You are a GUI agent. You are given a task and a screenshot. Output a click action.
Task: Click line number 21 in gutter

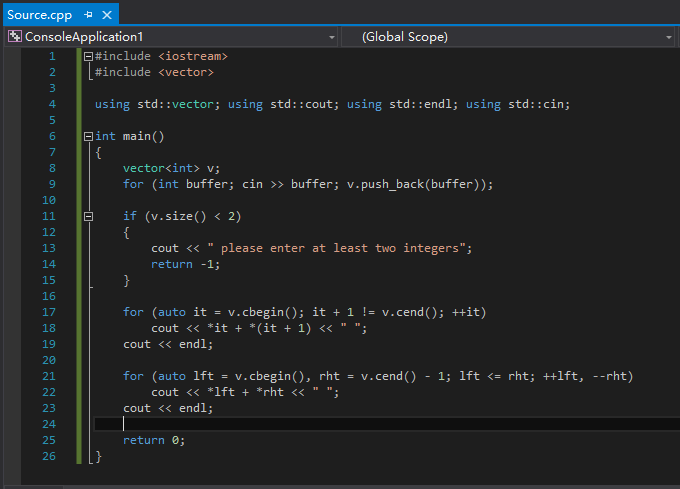49,376
